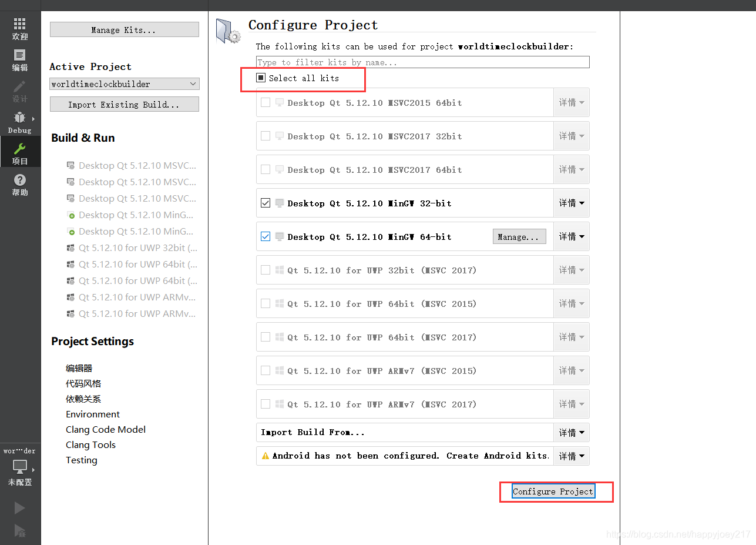Click Manage... button on MinGW 64-bit kit
This screenshot has width=756, height=545.
click(x=519, y=236)
